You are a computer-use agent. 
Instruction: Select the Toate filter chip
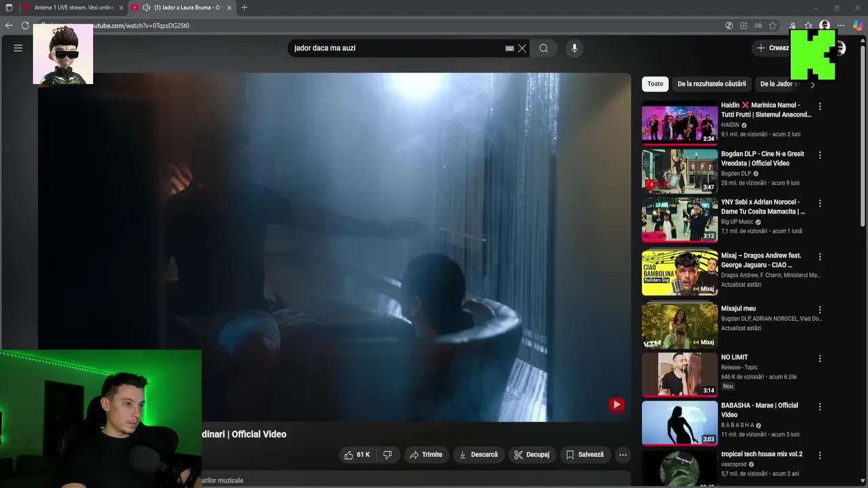(x=655, y=84)
